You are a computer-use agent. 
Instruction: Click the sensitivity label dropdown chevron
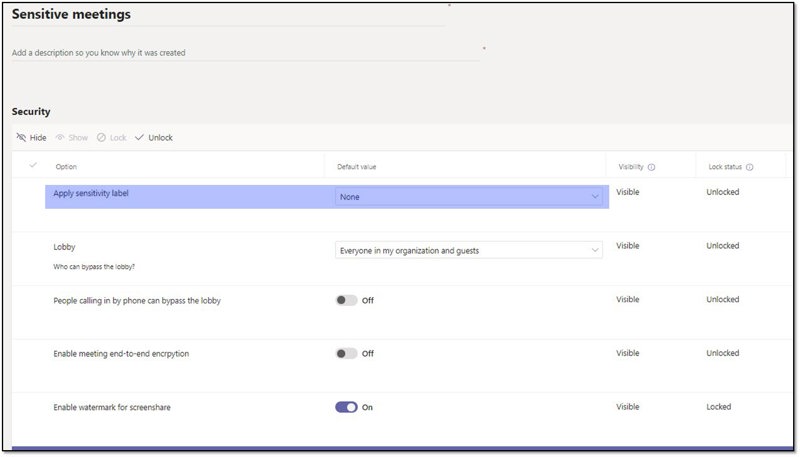point(596,197)
